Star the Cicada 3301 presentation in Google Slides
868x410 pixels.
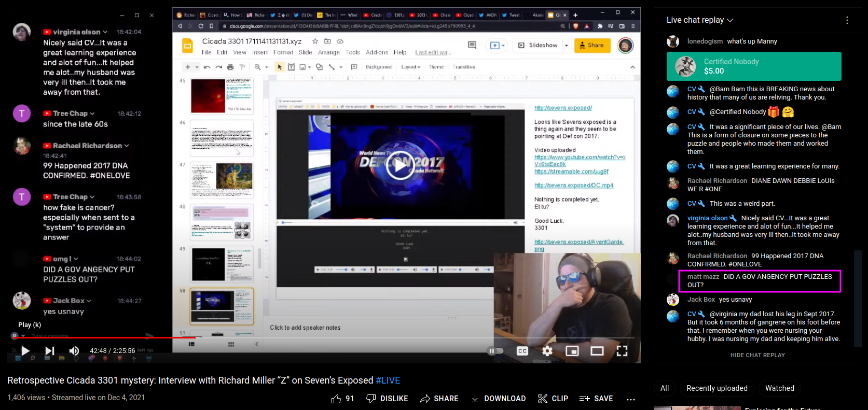coord(315,41)
